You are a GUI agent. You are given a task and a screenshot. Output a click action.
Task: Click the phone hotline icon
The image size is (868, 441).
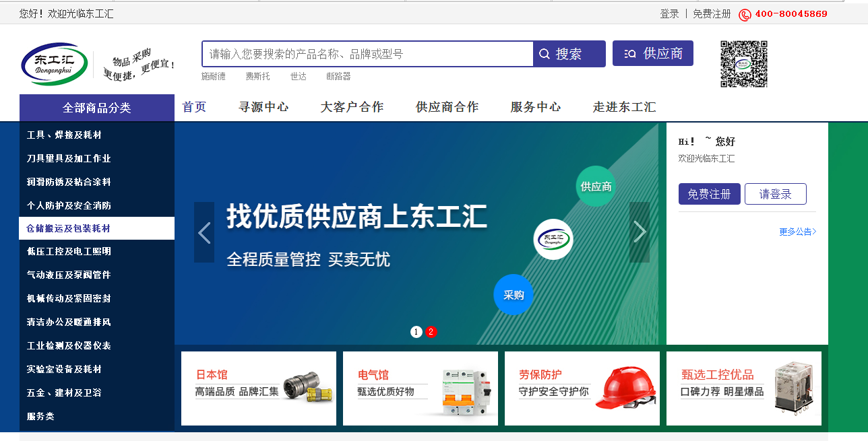(x=745, y=14)
